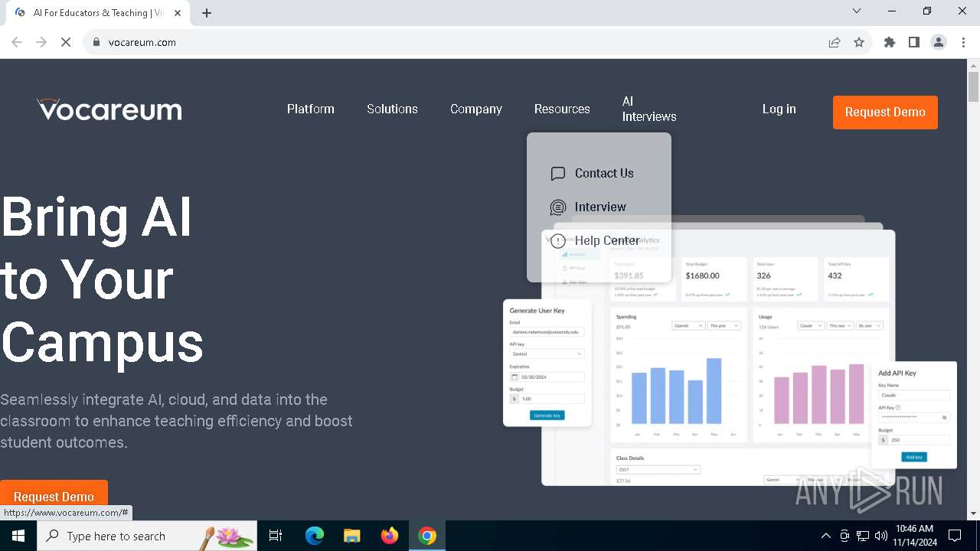Open the Chrome three-dot menu
This screenshot has height=551, width=980.
963,42
